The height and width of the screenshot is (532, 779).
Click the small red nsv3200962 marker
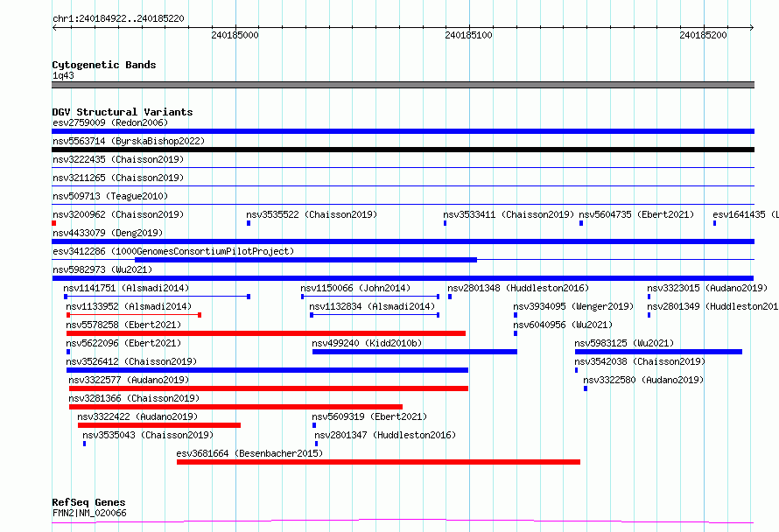point(53,223)
